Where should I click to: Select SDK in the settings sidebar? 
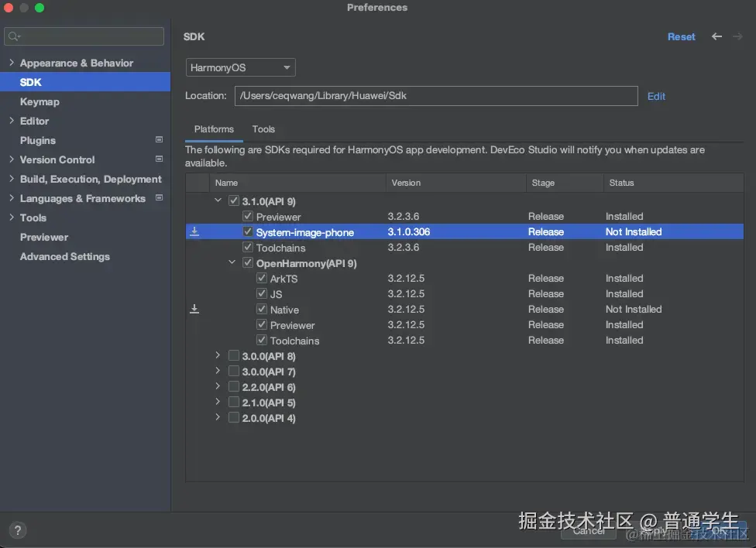(x=85, y=82)
